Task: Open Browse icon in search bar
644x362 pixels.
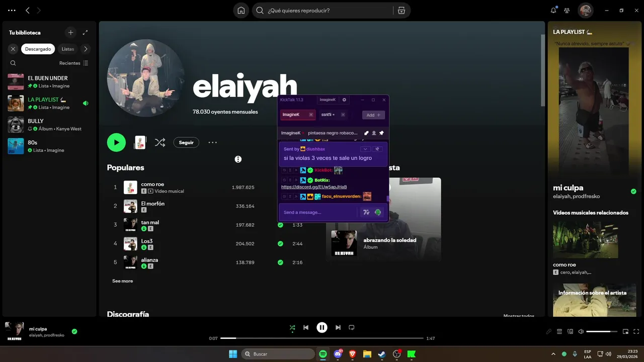Action: [401, 11]
